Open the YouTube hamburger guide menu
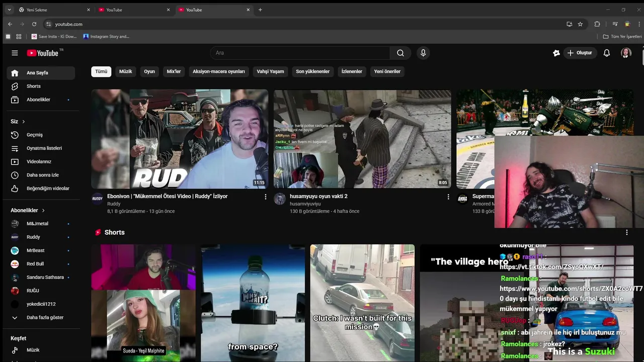The image size is (644, 362). click(x=15, y=53)
